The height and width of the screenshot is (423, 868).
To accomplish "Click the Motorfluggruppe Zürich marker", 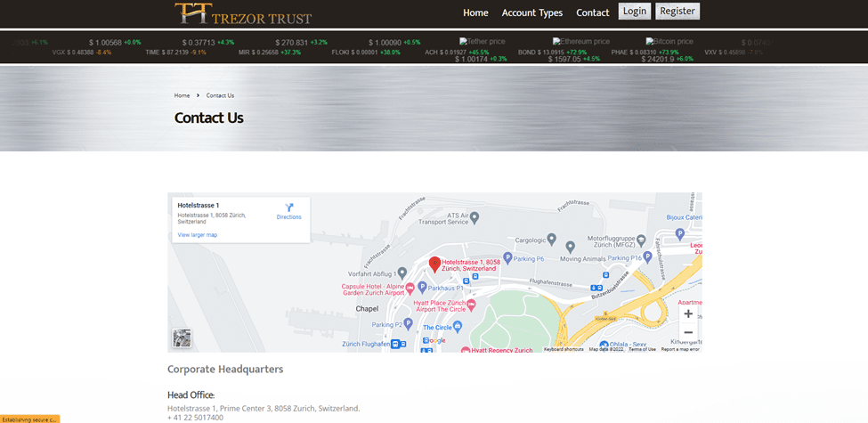I will [x=641, y=240].
